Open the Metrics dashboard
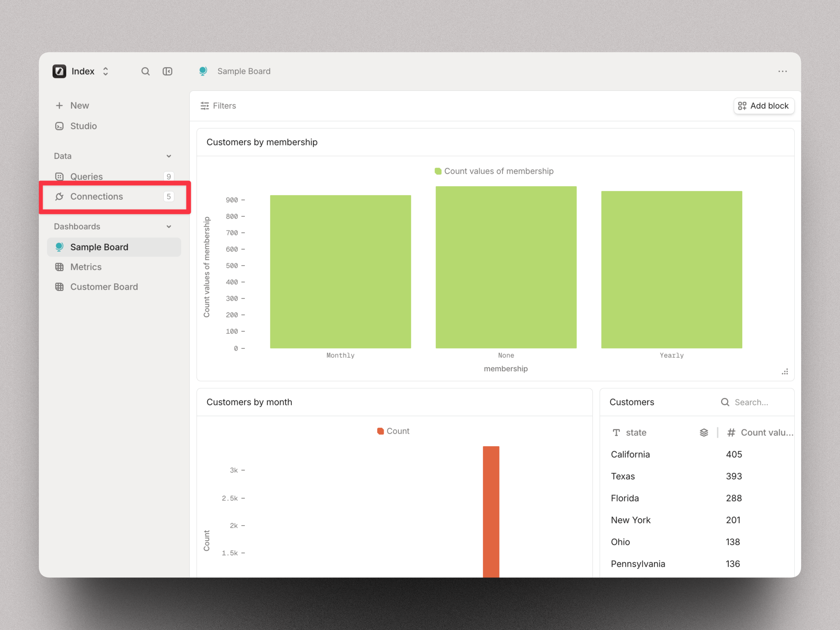This screenshot has width=840, height=630. click(x=86, y=267)
